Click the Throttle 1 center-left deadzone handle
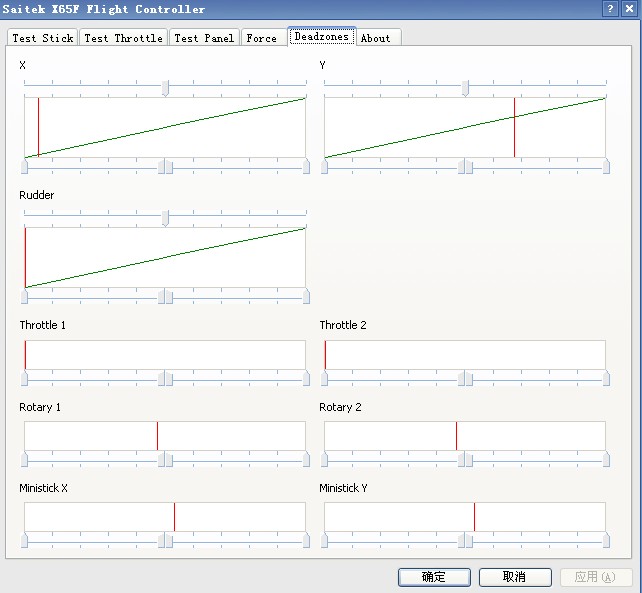Viewport: 642px width, 593px height. click(x=161, y=378)
